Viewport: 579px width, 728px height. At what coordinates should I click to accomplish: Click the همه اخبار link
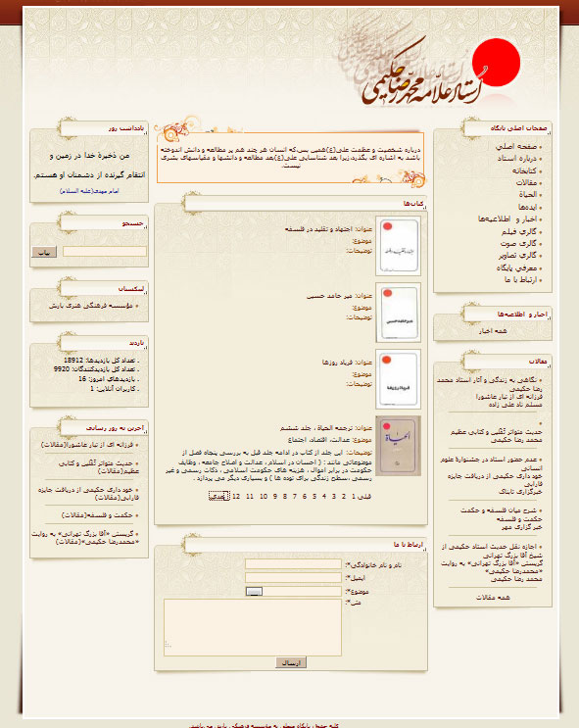tap(493, 331)
